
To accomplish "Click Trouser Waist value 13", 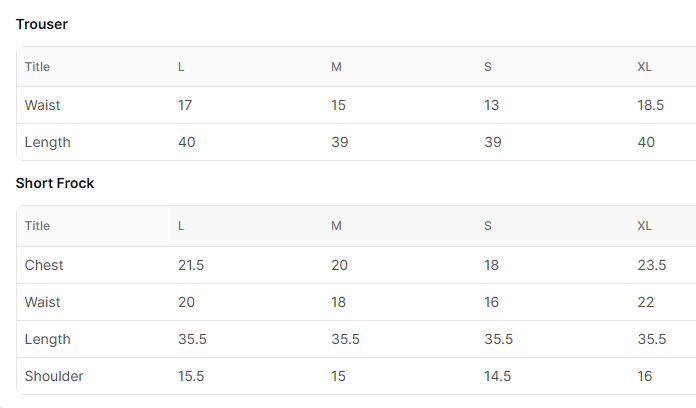I will pyautogui.click(x=491, y=105).
